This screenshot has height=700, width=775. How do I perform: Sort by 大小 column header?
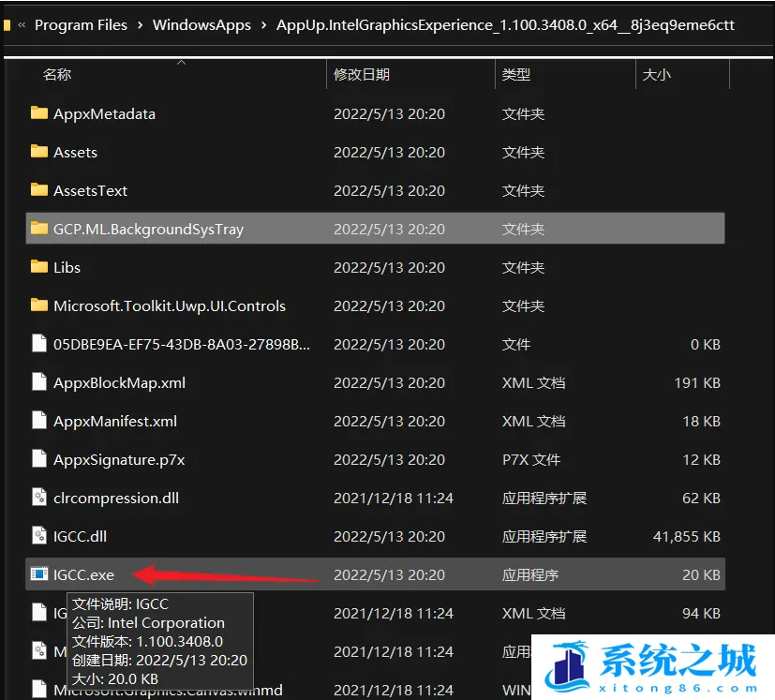(656, 74)
